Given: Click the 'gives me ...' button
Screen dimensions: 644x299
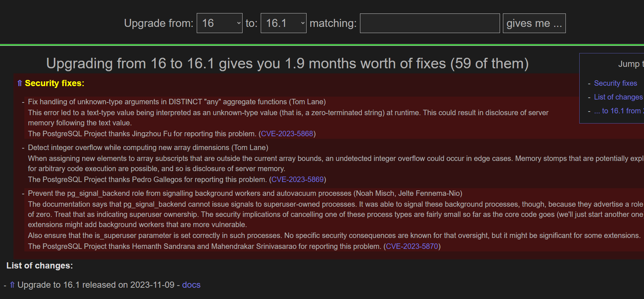Looking at the screenshot, I should pyautogui.click(x=534, y=23).
